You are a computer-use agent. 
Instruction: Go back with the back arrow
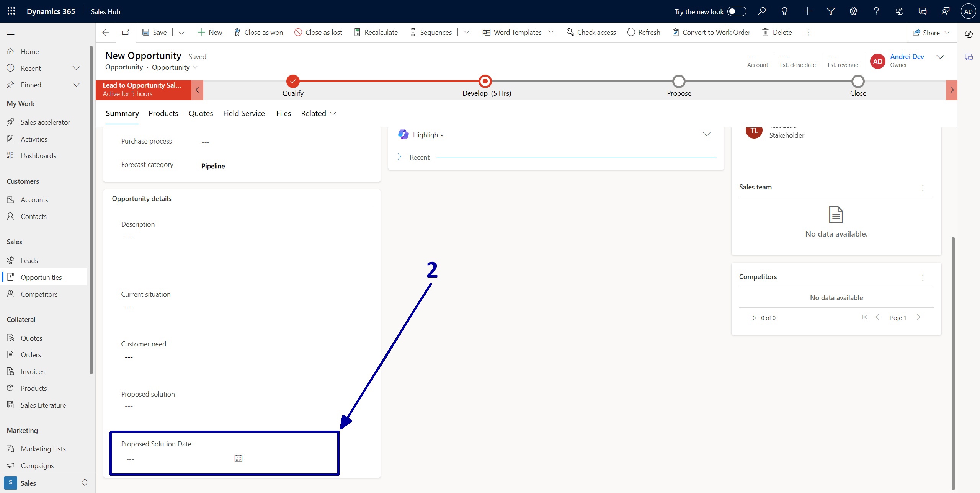[106, 33]
